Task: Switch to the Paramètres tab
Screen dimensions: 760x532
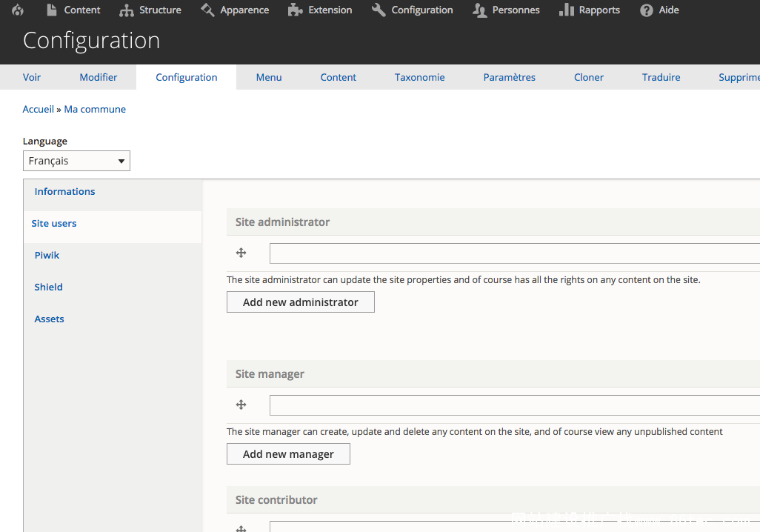Action: [x=510, y=77]
